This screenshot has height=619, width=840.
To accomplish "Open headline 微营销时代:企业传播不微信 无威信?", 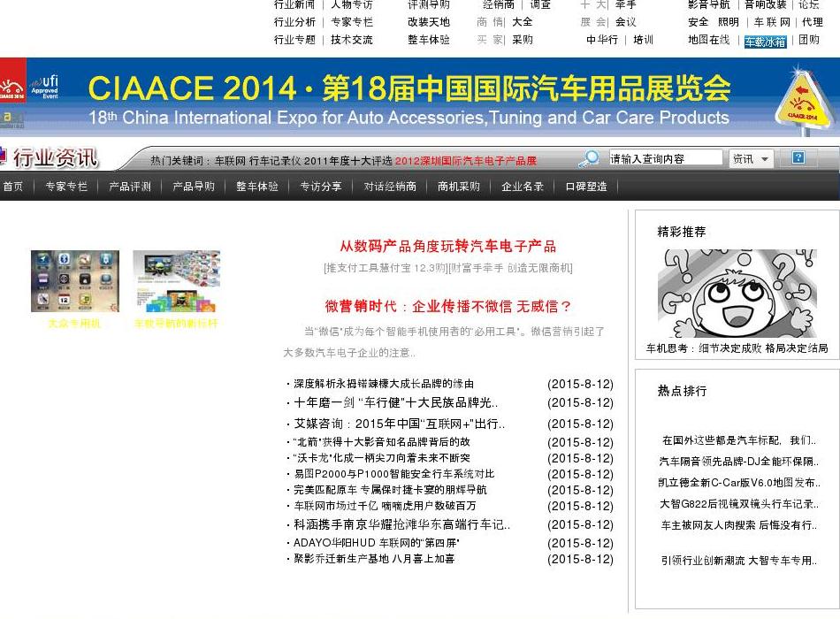I will pos(448,307).
